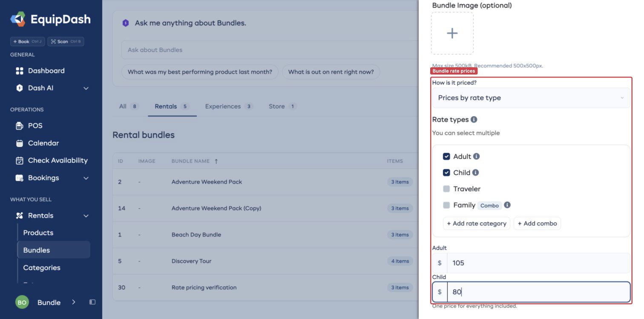Click the Scan shortcut button
Viewport: 644px width, 319px height.
(66, 41)
